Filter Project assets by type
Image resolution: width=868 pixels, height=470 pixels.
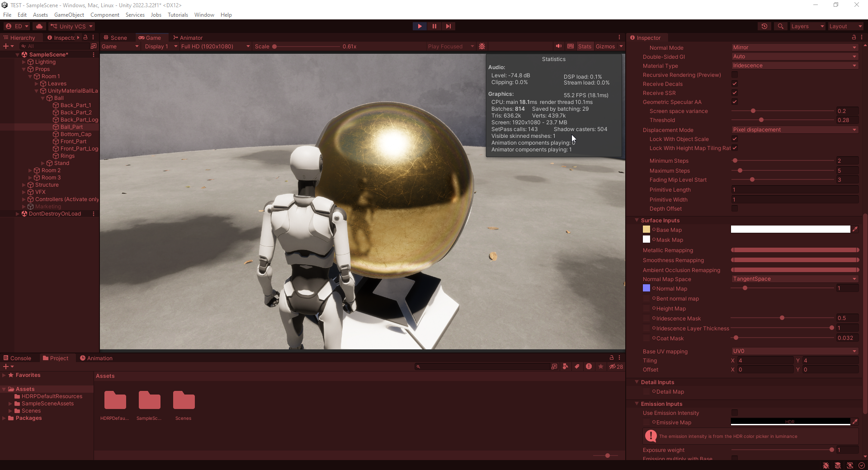point(566,367)
